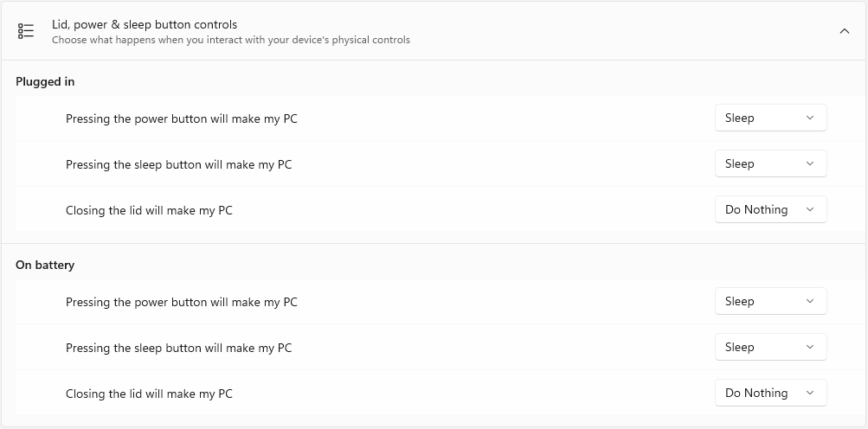Click the list icon beside Lid, power & sleep

pyautogui.click(x=26, y=31)
